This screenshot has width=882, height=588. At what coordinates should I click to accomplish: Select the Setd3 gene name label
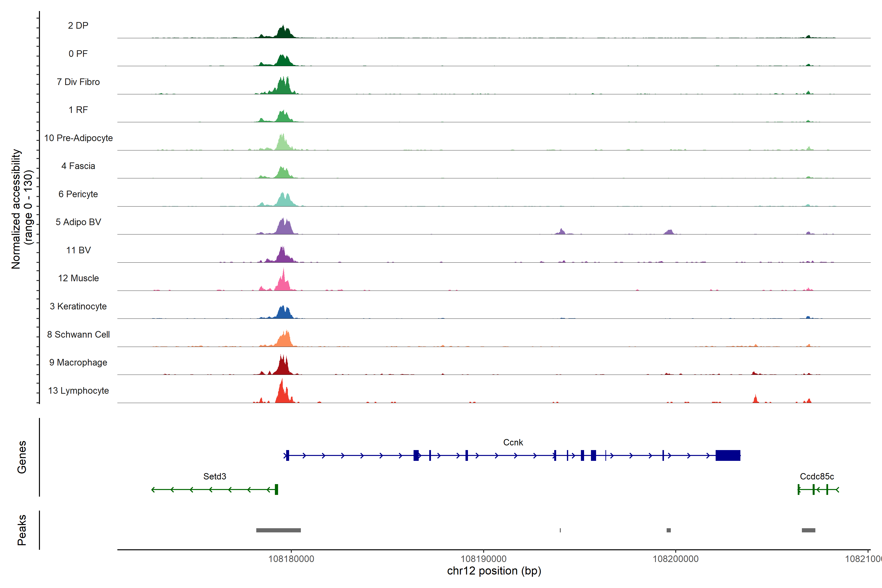[215, 476]
